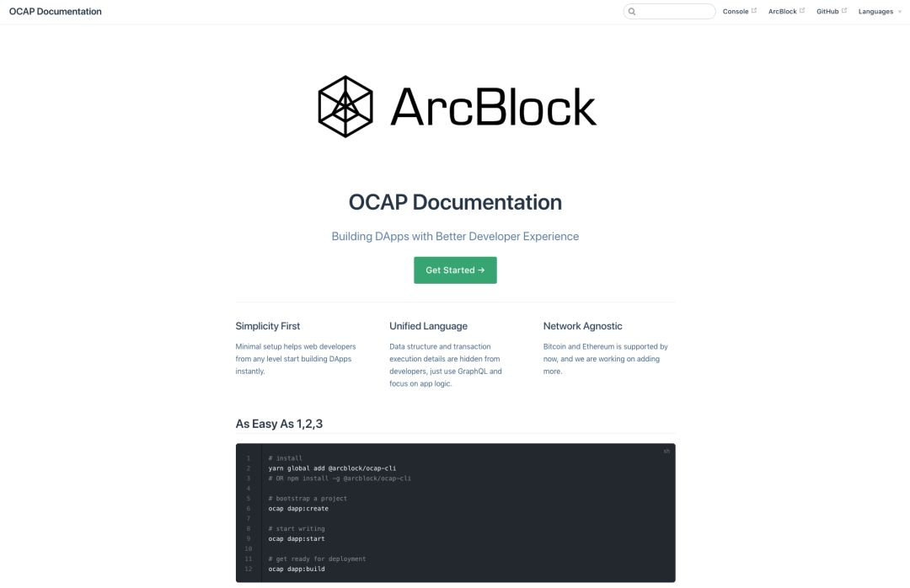910x588 pixels.
Task: Click the # install comment line
Action: pyautogui.click(x=285, y=458)
